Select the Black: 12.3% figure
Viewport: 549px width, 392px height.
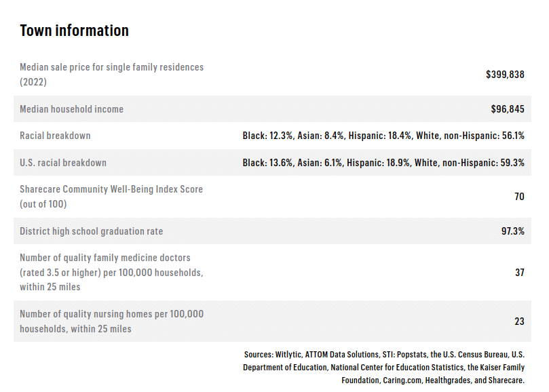pos(268,136)
